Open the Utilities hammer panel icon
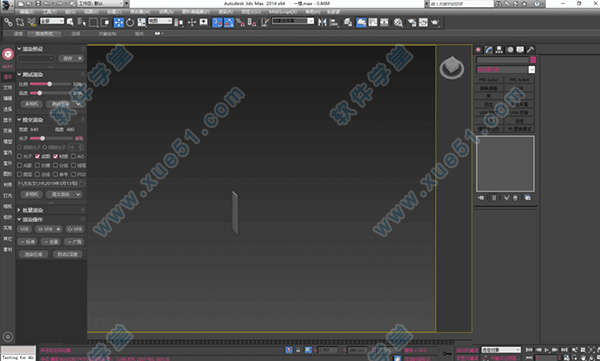The height and width of the screenshot is (361, 600). (x=530, y=50)
